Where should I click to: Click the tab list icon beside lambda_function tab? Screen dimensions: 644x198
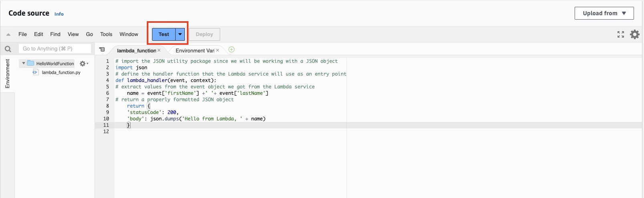coord(102,50)
